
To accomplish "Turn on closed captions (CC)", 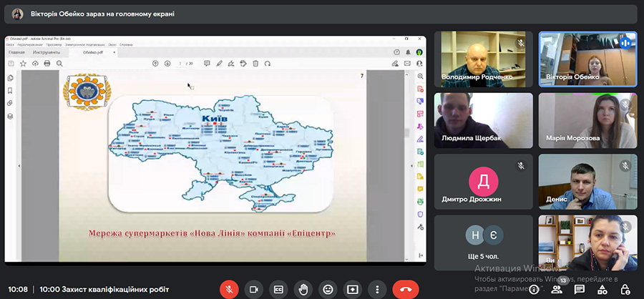I will [x=278, y=289].
